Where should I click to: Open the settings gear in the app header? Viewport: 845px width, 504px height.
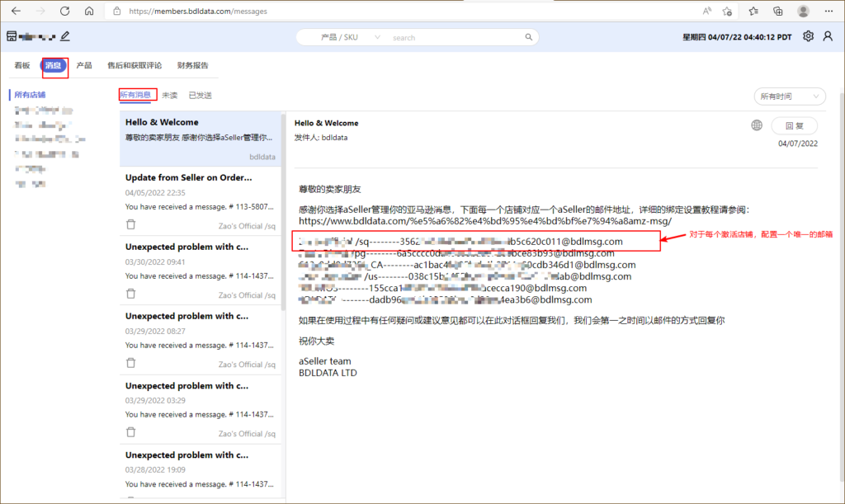[808, 36]
